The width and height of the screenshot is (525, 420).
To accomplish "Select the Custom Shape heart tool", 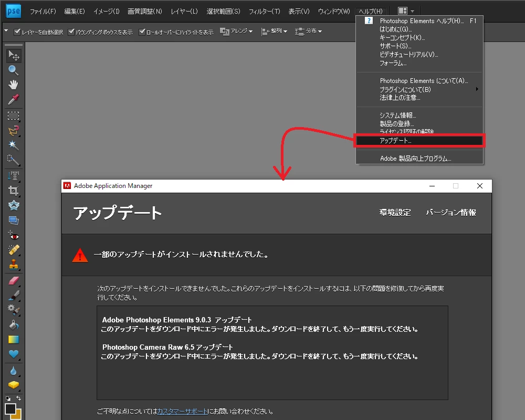I will click(x=14, y=354).
